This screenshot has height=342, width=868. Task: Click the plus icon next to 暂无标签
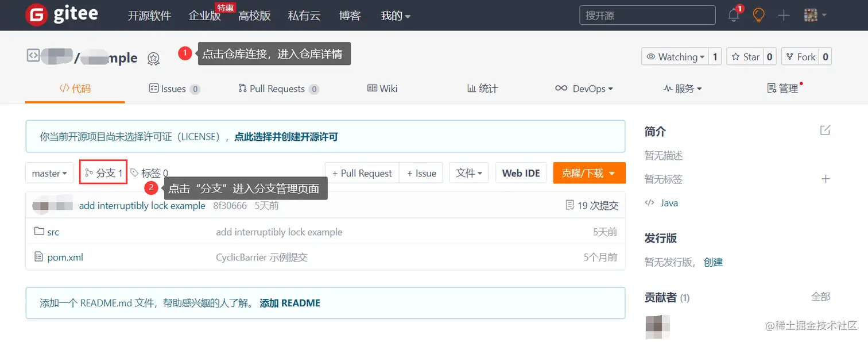click(x=826, y=179)
